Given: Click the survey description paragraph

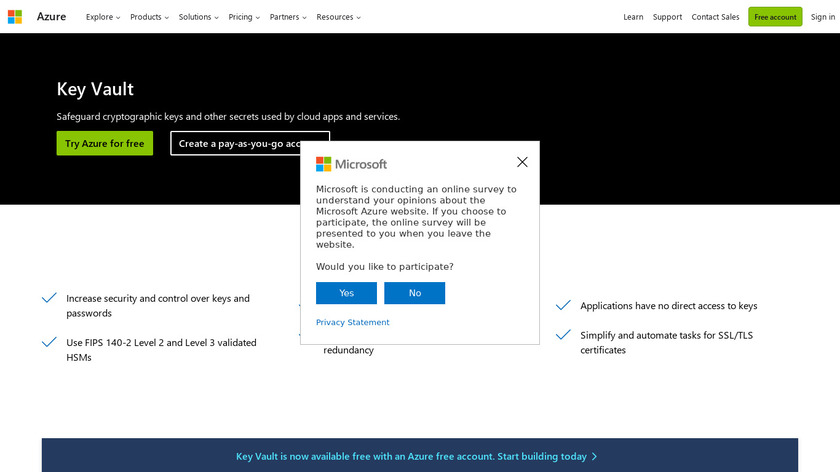Looking at the screenshot, I should 416,216.
